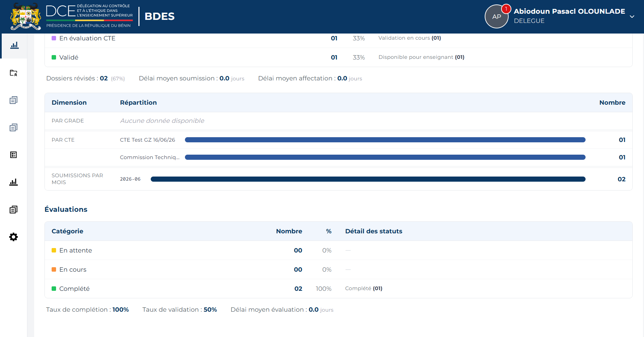Expand the user menu chevron next to OLOUNLADE
Image resolution: width=644 pixels, height=337 pixels.
click(632, 16)
